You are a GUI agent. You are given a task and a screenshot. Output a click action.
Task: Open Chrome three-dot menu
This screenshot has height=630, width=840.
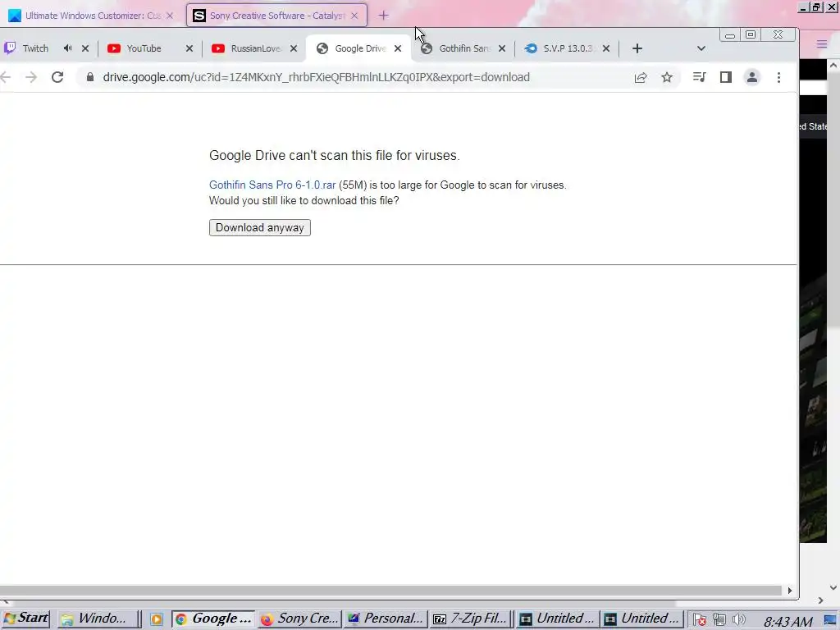click(x=779, y=77)
